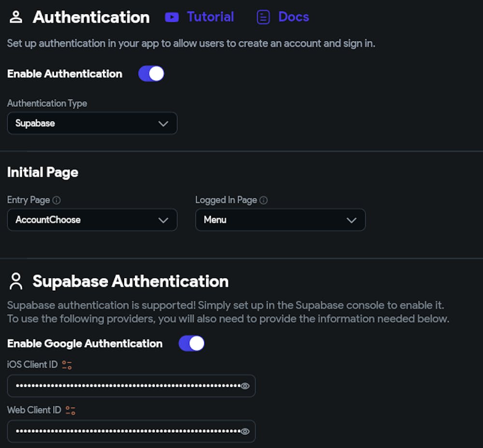Disable the Enable Authentication toggle
Viewport: 483px width, 448px height.
tap(151, 74)
